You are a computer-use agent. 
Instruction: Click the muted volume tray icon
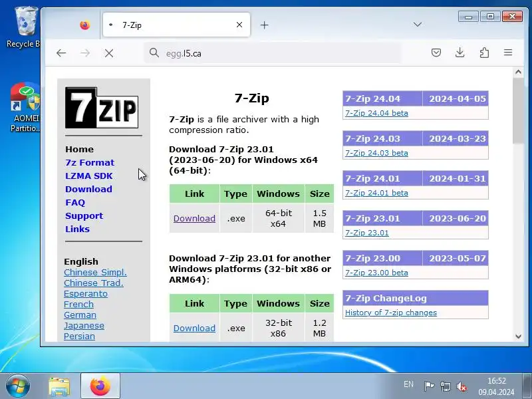(x=462, y=386)
